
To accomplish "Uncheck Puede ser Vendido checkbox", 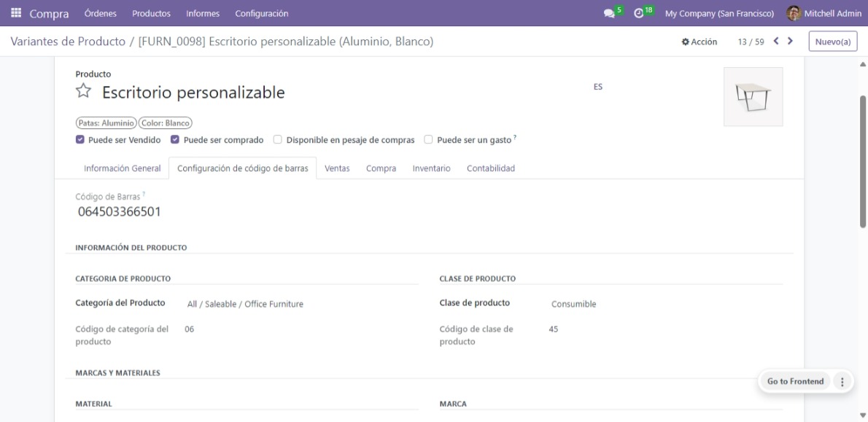I will click(x=80, y=139).
